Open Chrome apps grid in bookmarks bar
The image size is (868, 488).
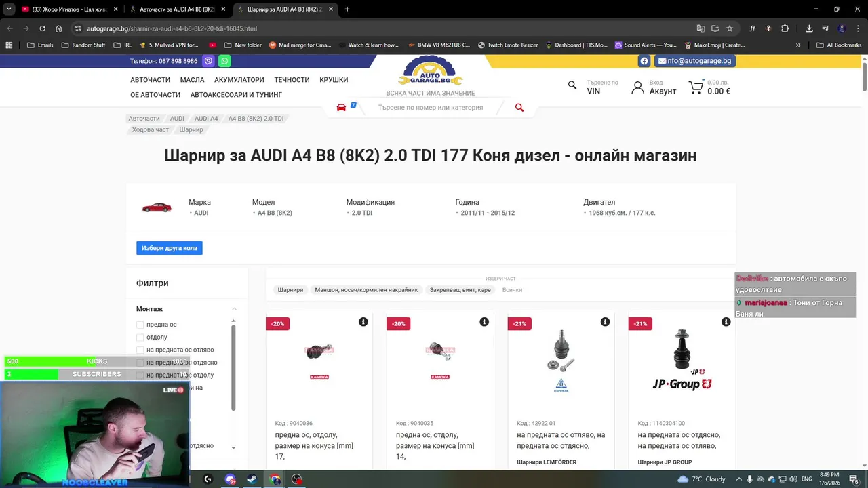point(9,45)
